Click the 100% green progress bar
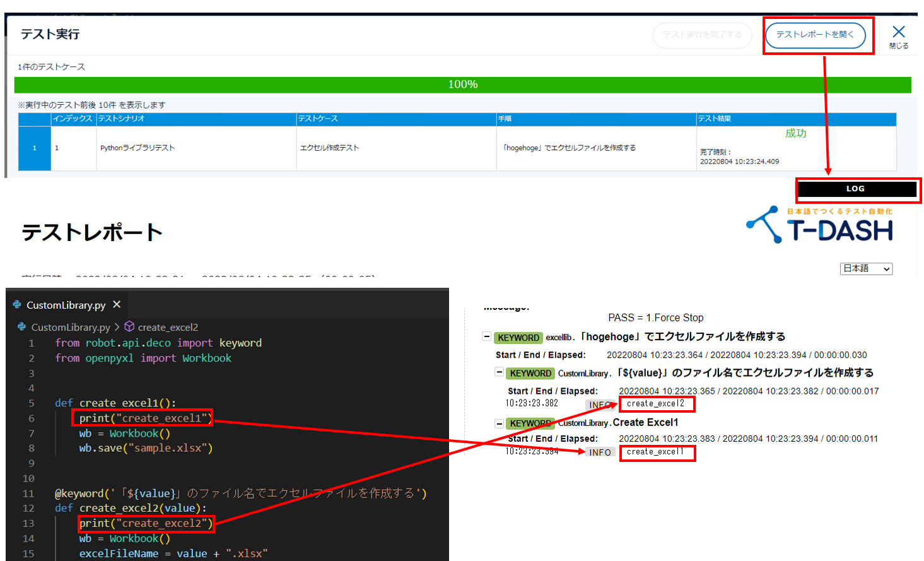This screenshot has width=924, height=561. point(462,85)
